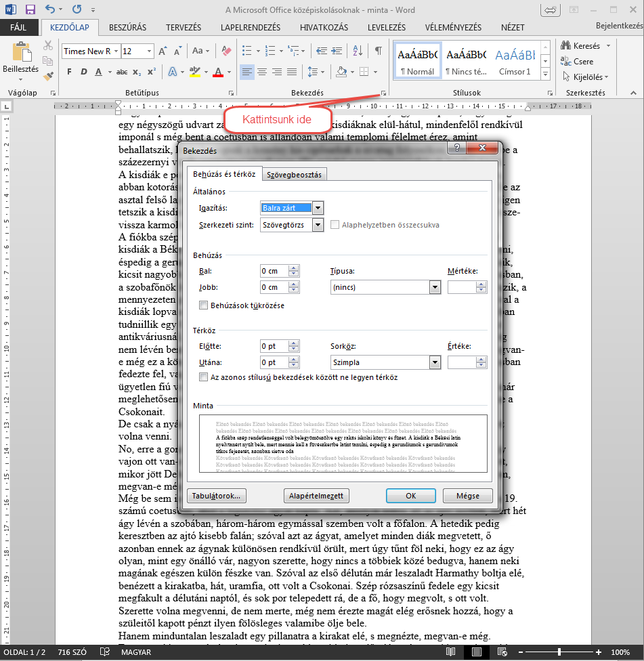The width and height of the screenshot is (644, 661).
Task: Open the FÁJL tab
Action: [18, 27]
